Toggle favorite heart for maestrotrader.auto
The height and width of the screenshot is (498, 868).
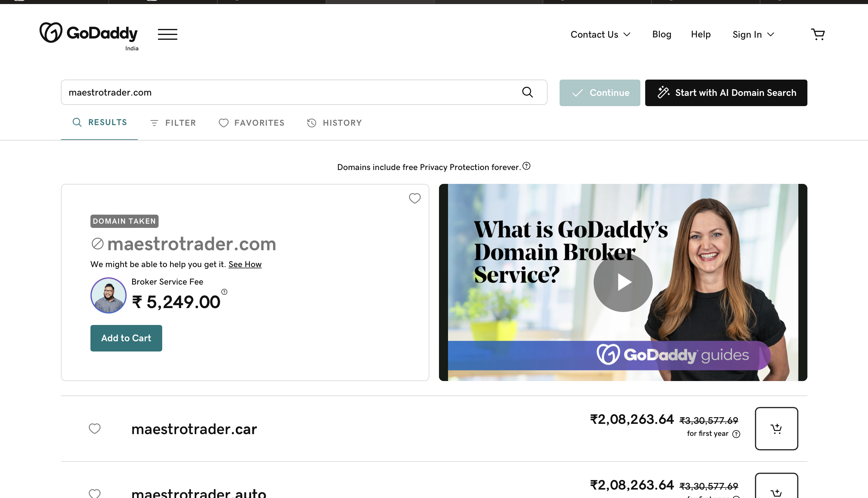click(x=95, y=493)
